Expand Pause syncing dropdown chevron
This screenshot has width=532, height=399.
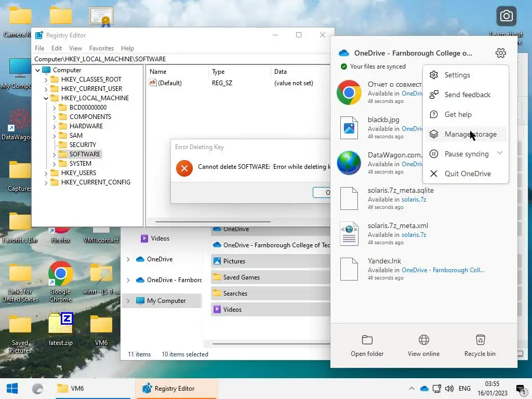(499, 153)
